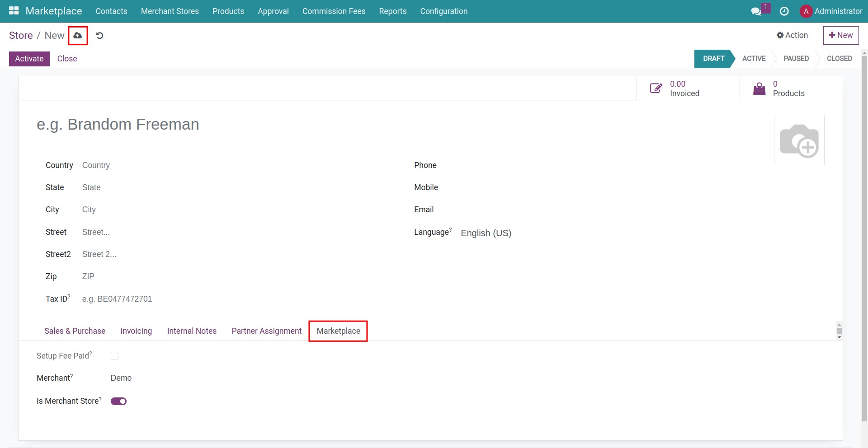Click the Invoiced edit icon
The height and width of the screenshot is (448, 868).
coord(656,88)
